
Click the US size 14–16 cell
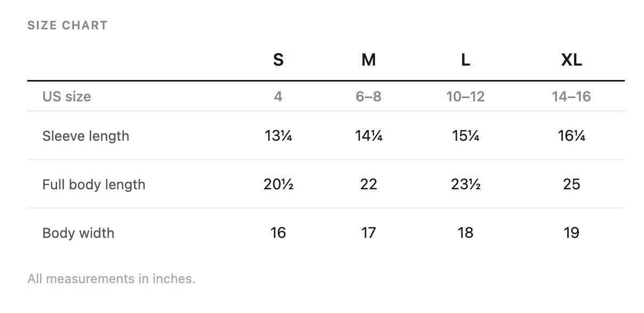tap(571, 97)
